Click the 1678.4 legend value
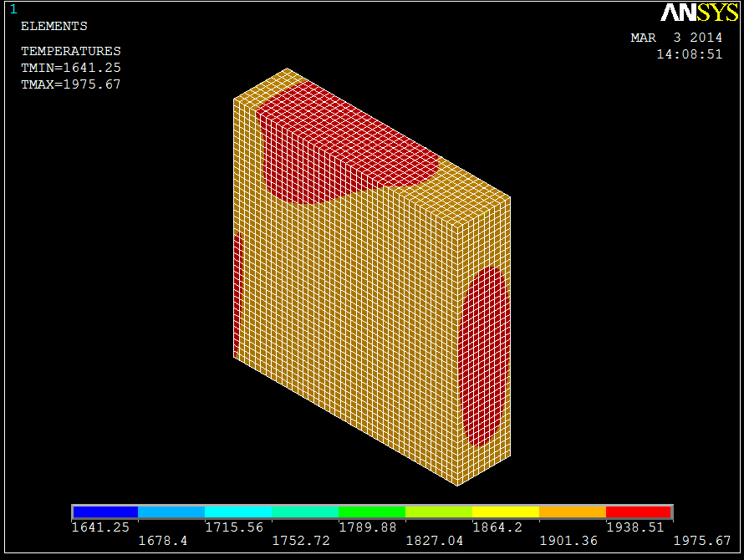The image size is (744, 560). click(x=164, y=541)
